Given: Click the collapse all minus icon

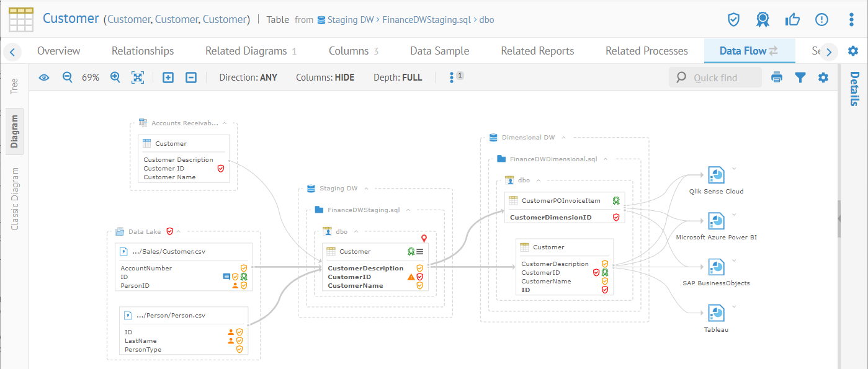Looking at the screenshot, I should pos(192,78).
